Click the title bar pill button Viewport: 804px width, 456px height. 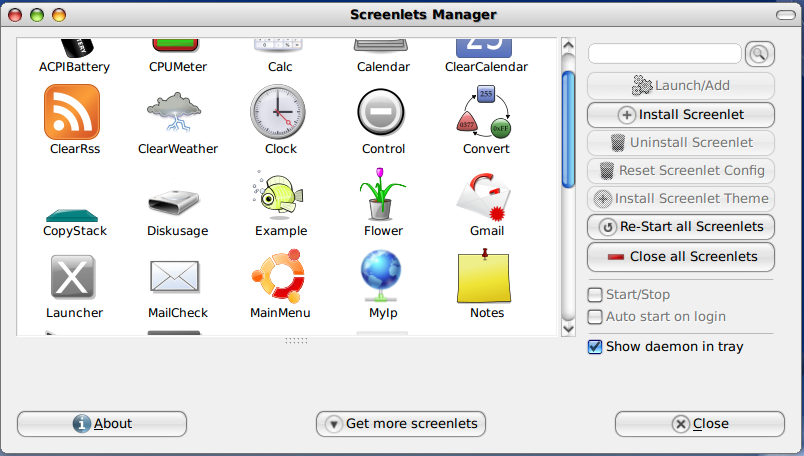(785, 15)
